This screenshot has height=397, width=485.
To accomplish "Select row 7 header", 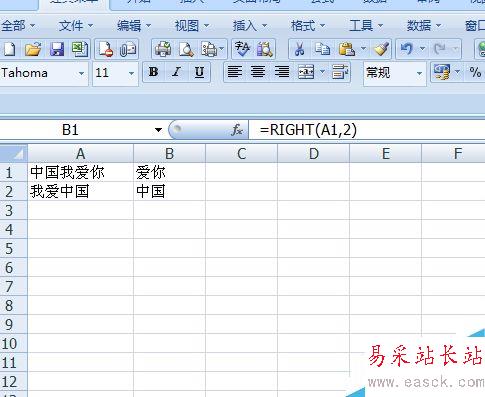I will [x=13, y=286].
